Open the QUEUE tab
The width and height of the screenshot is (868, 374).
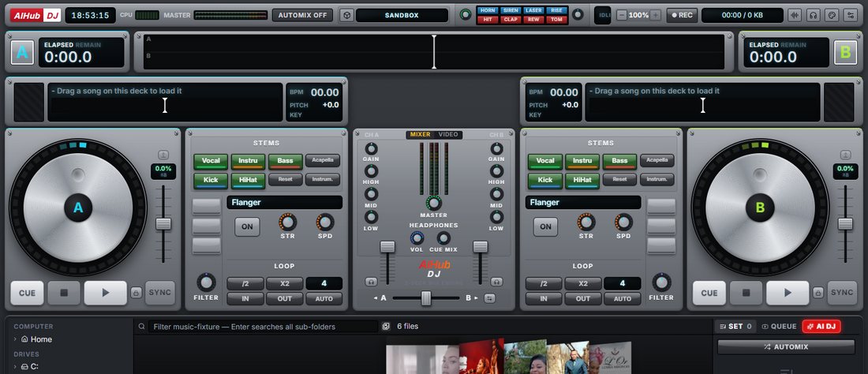(779, 327)
